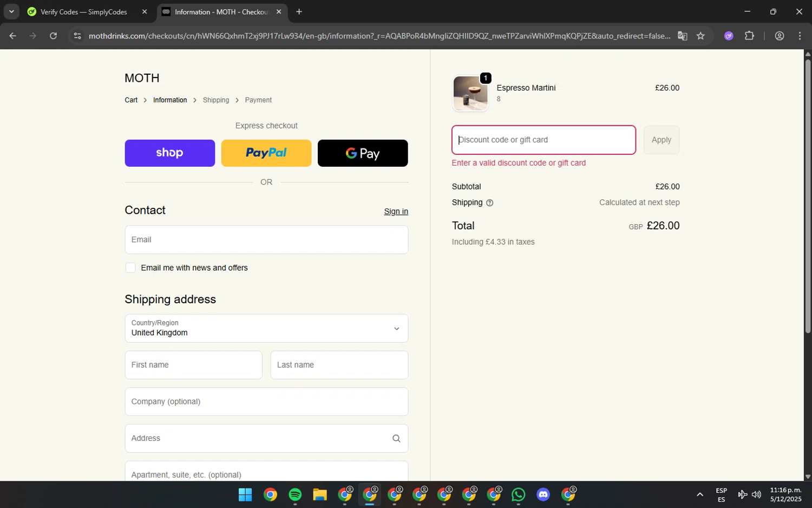Open Discord from the taskbar

(543, 494)
